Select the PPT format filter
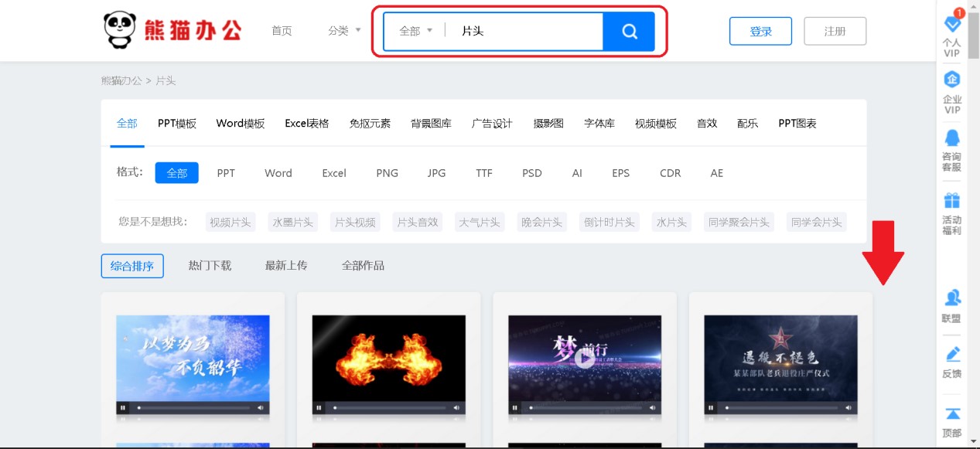Screen dimensions: 980x449 click(x=226, y=173)
